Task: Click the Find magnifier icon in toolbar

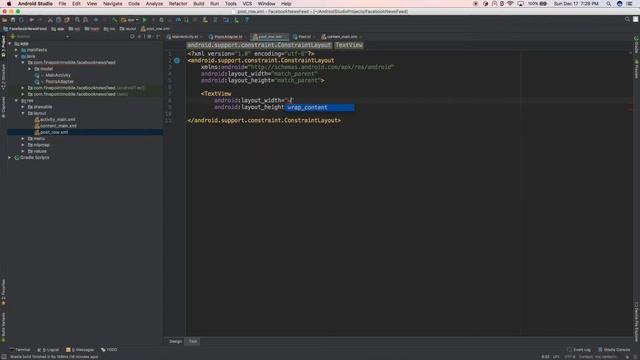Action: click(77, 20)
